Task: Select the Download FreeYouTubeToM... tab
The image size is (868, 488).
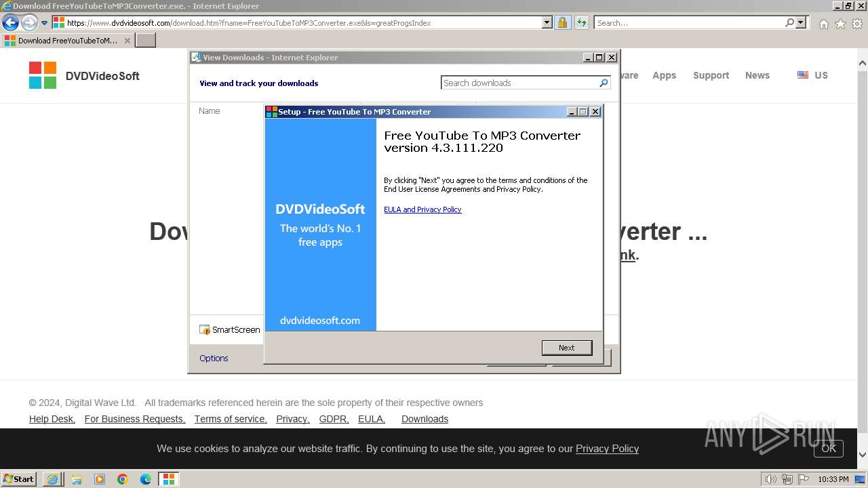Action: pos(67,40)
